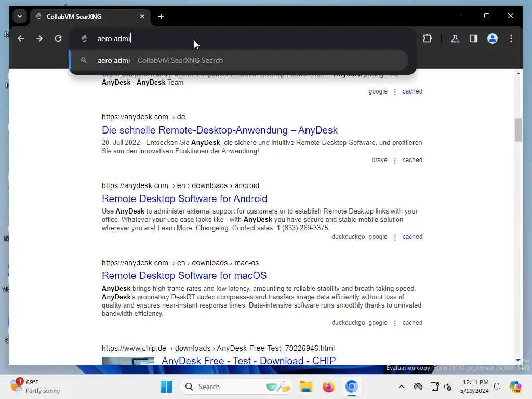This screenshot has width=532, height=399.
Task: Open 'Remote Desktop Software for Android' result
Action: pyautogui.click(x=184, y=199)
